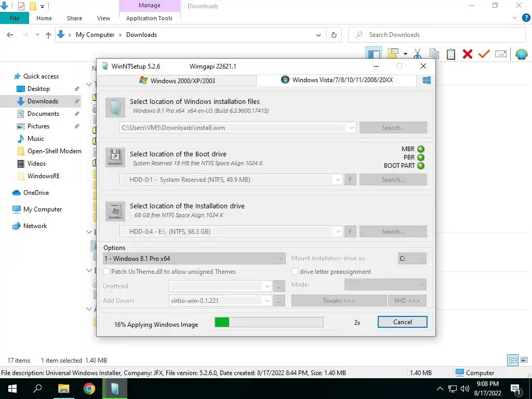Open taskbar Search magnifier
Screen dimensions: 532x399
point(37,389)
